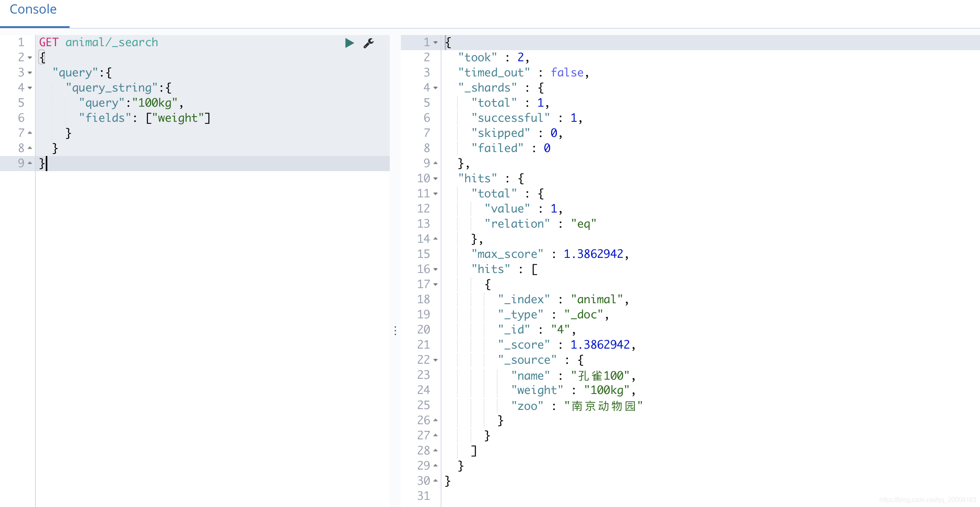
Task: Click the "_index" value "animal"
Action: [597, 299]
